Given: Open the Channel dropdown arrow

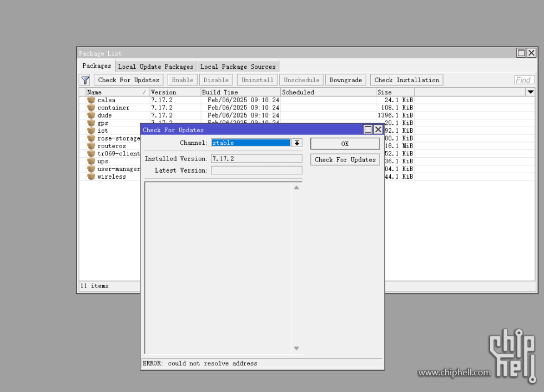Looking at the screenshot, I should 297,143.
